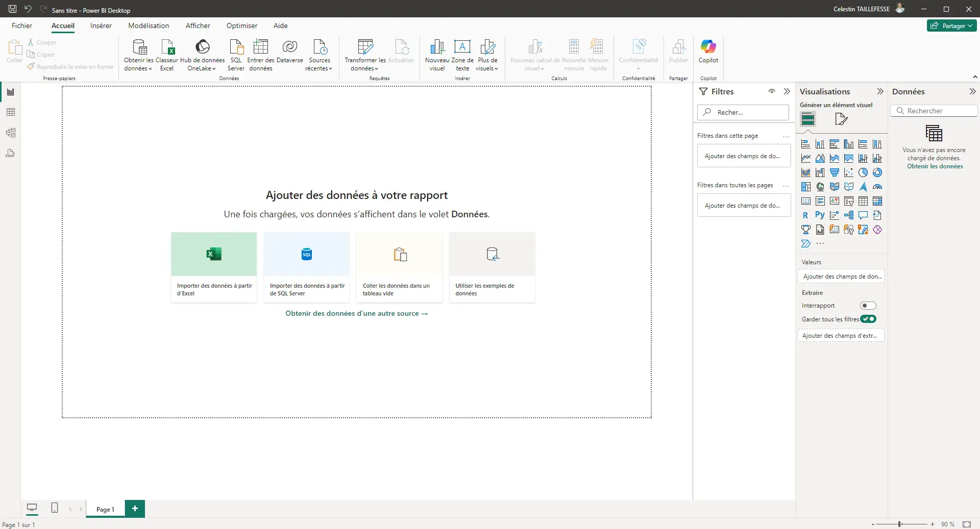Select the stacked bar chart visual
This screenshot has width=980, height=529.
pos(805,144)
